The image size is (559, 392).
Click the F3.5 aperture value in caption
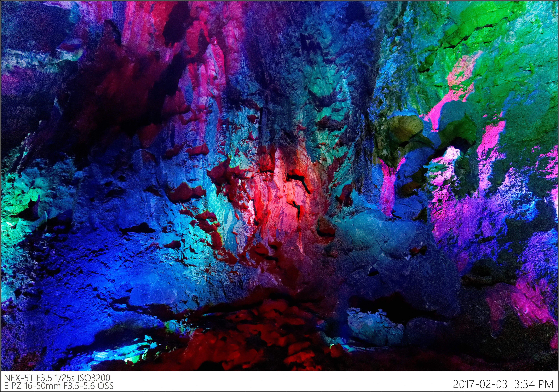[x=44, y=378]
